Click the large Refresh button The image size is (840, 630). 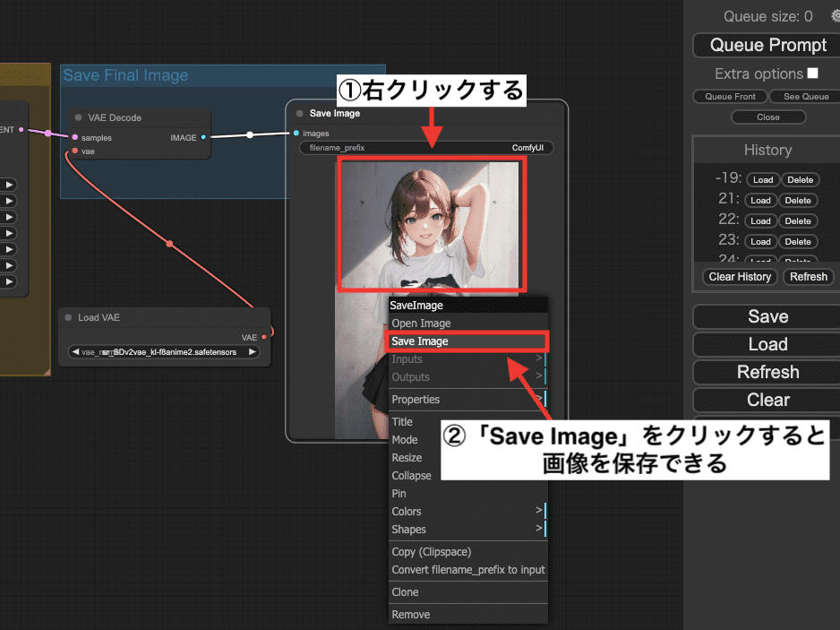[767, 372]
